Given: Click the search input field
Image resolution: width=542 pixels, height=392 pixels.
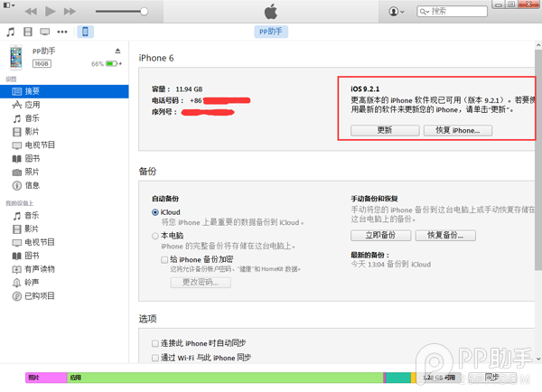Looking at the screenshot, I should pyautogui.click(x=453, y=12).
